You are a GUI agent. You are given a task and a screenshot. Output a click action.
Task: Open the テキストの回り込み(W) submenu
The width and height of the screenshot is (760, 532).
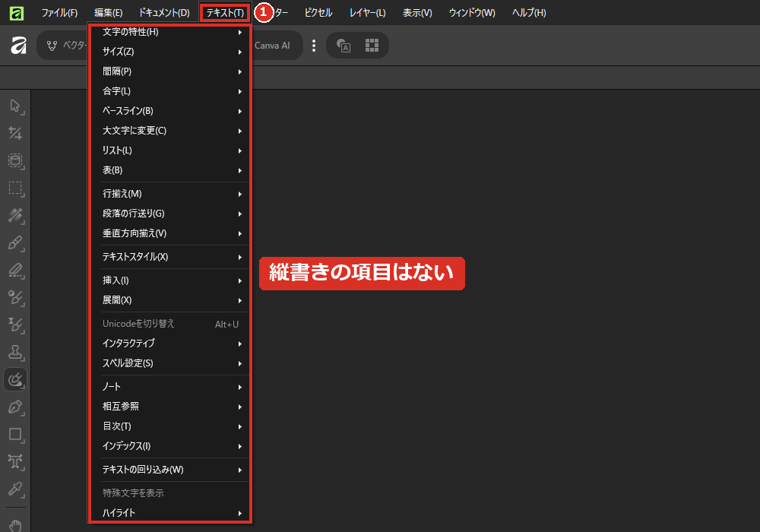point(170,470)
